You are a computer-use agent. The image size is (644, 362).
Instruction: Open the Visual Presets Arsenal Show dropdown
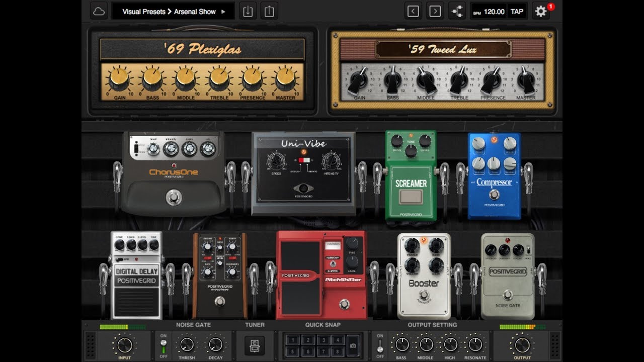click(x=173, y=11)
